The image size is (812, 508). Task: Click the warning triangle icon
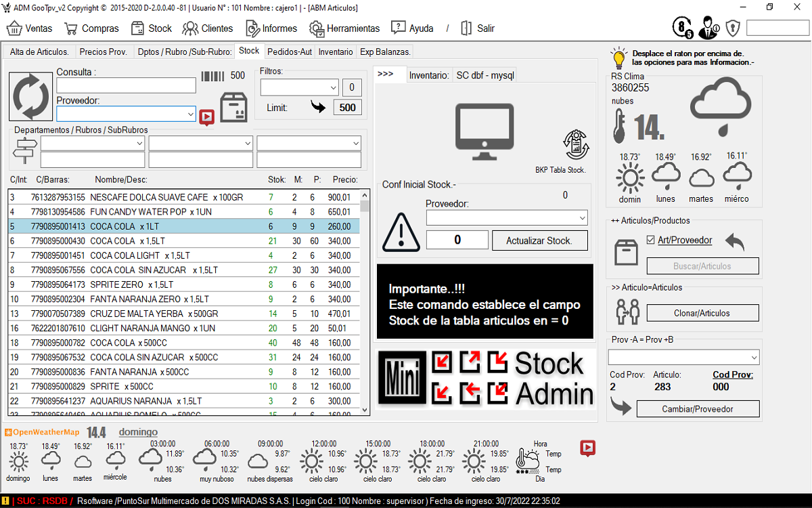(401, 232)
